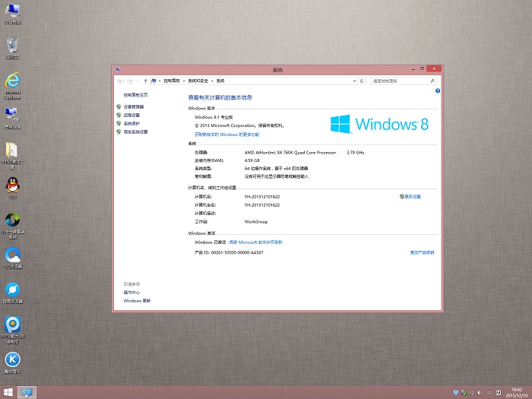Image resolution: width=532 pixels, height=399 pixels.
Task: Open This PC desktop icon
Action: (13, 14)
